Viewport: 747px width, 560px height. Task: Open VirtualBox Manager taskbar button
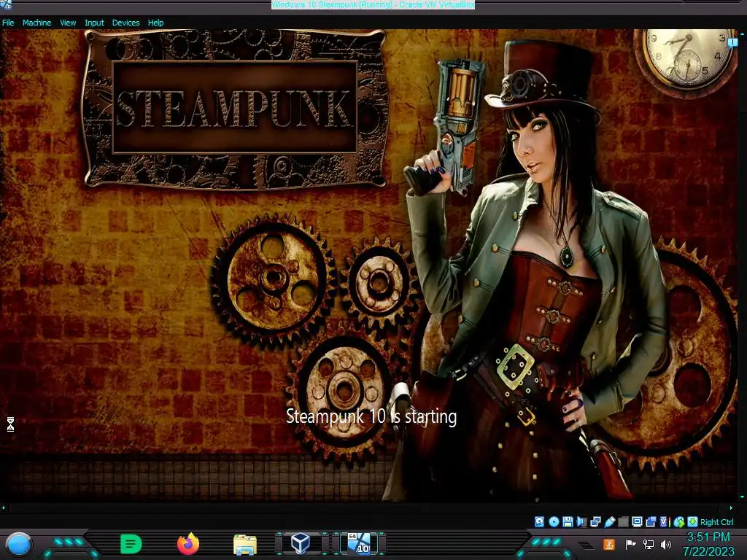tap(301, 543)
